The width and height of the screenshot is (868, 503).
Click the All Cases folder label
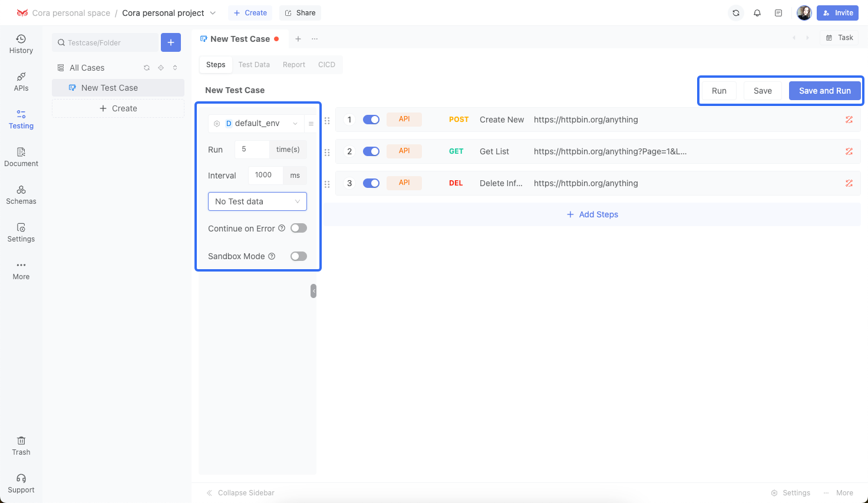point(87,68)
